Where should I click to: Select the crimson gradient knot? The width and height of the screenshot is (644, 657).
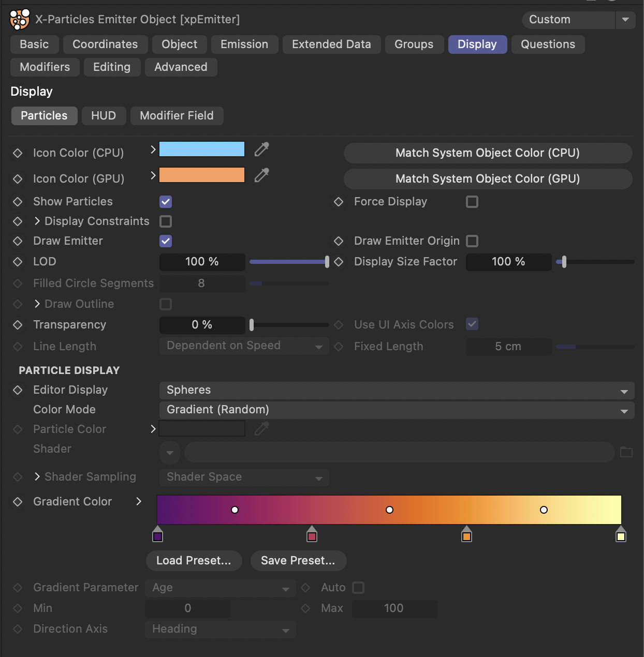tap(312, 534)
